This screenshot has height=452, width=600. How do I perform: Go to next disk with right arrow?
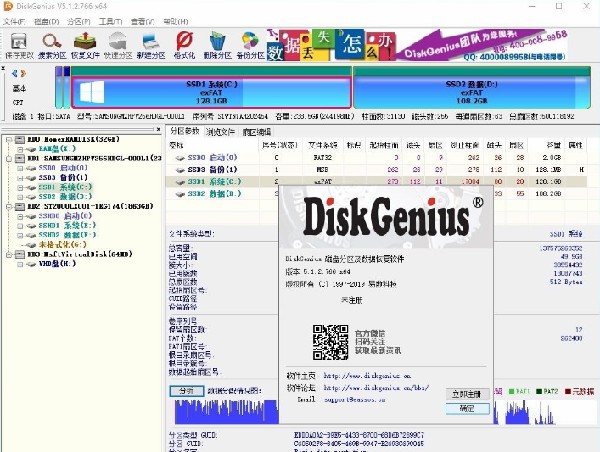pos(23,73)
